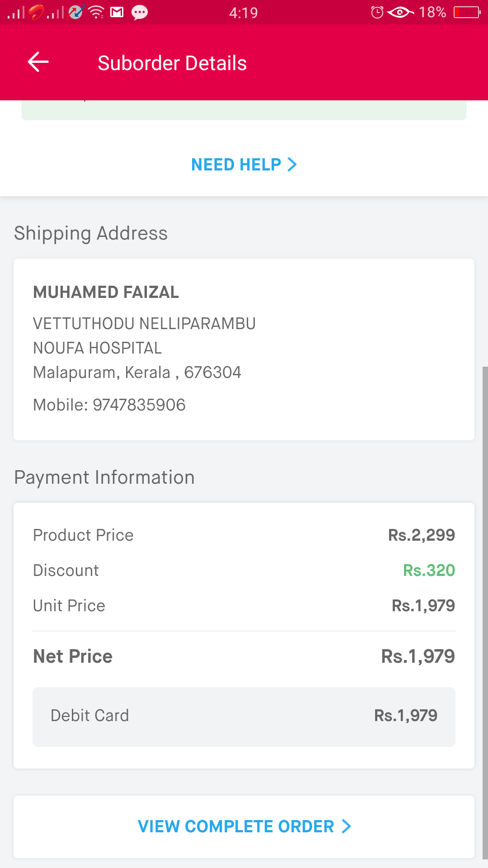Tap the alarm clock status icon
The width and height of the screenshot is (488, 868).
click(377, 12)
